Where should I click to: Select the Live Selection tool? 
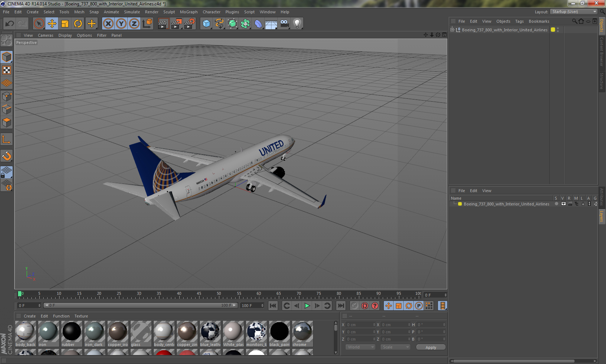[39, 24]
